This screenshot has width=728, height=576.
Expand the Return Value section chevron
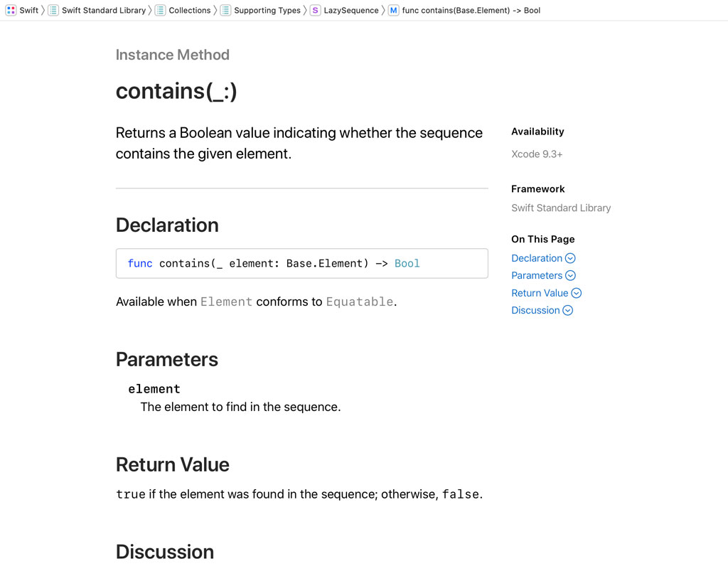point(577,293)
